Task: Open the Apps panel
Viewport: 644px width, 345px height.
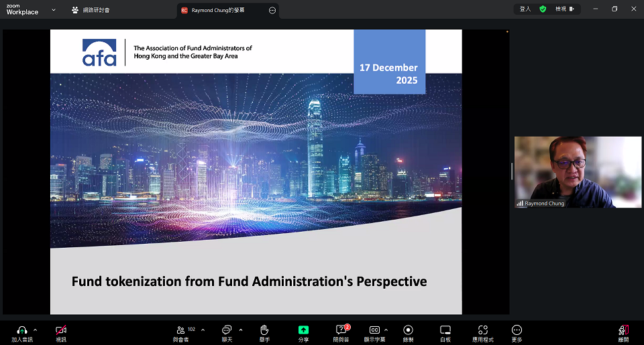Action: point(482,330)
